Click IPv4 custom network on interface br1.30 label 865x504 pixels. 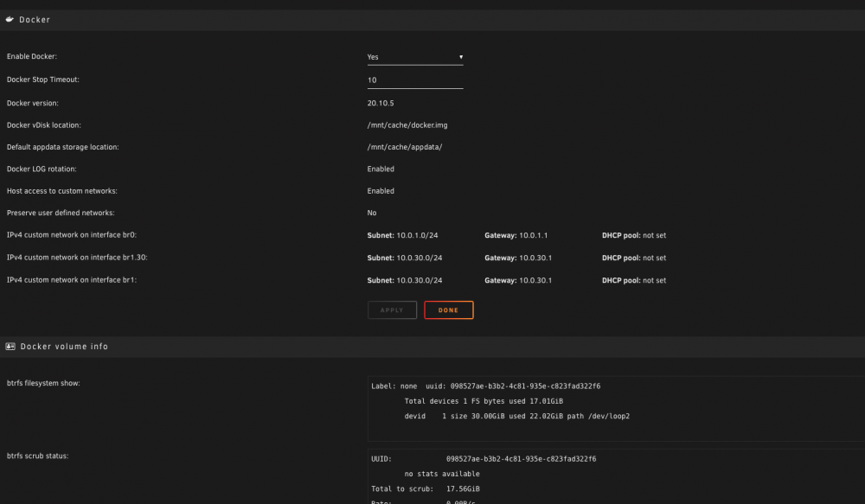click(x=77, y=258)
